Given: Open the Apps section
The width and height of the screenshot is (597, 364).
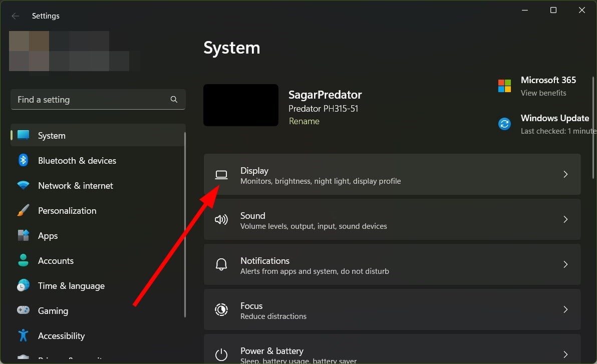Looking at the screenshot, I should [x=48, y=235].
